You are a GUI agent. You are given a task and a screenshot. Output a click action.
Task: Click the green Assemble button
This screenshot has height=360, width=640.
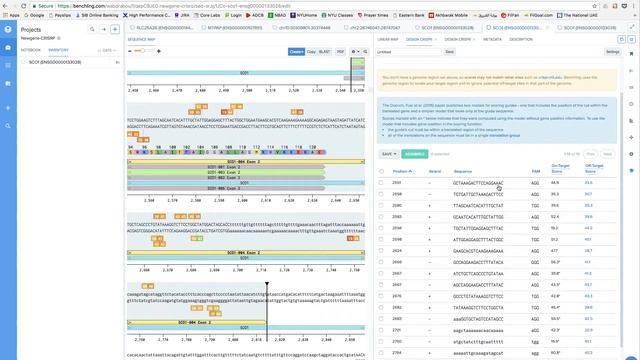point(414,154)
